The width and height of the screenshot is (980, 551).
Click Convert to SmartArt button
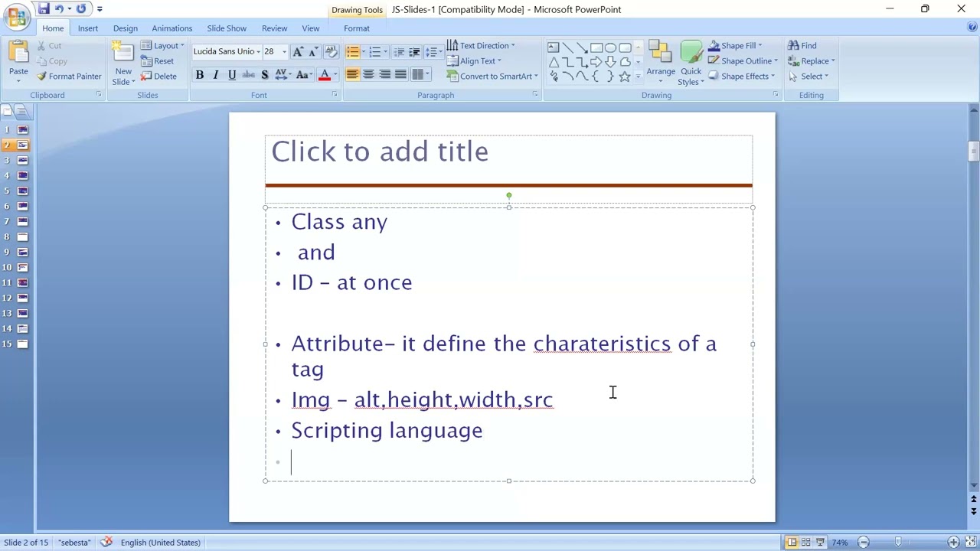tap(492, 77)
